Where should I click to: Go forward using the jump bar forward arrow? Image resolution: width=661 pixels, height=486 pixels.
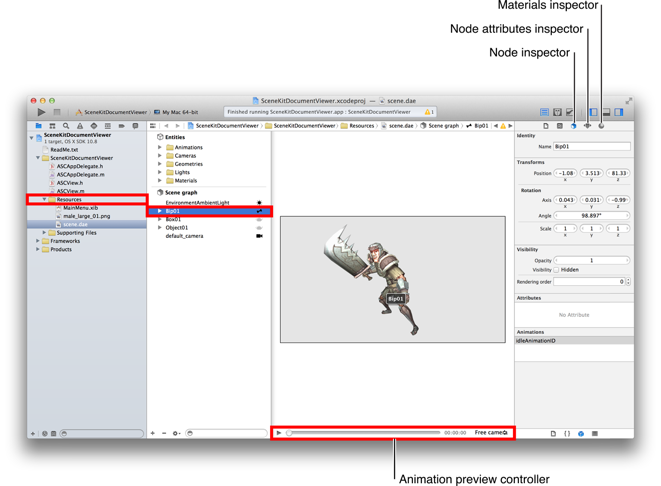177,126
